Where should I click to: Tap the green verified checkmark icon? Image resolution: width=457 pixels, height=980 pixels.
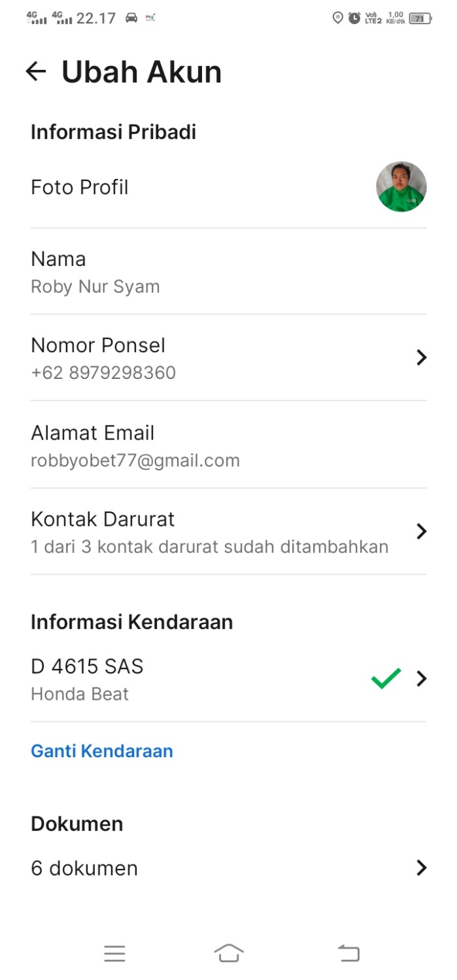386,679
